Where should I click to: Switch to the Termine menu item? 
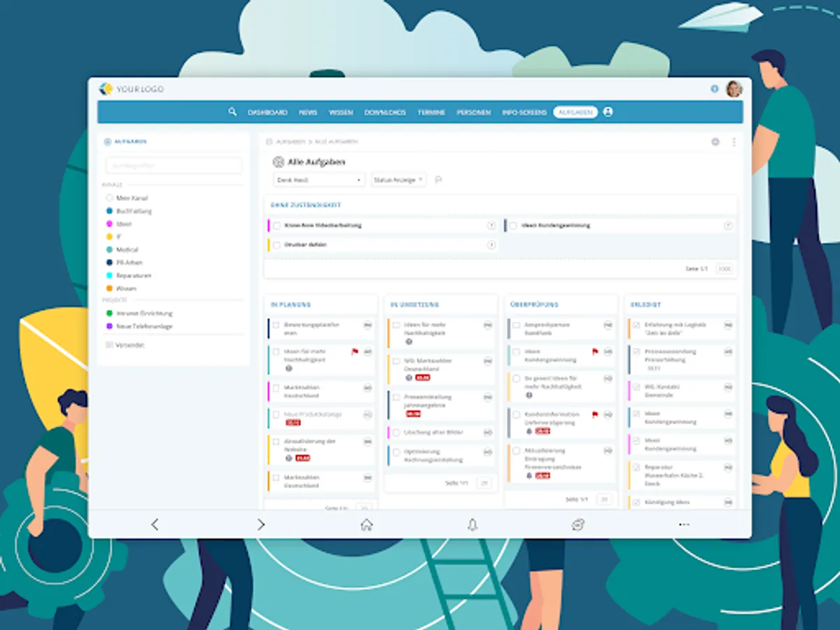[431, 112]
